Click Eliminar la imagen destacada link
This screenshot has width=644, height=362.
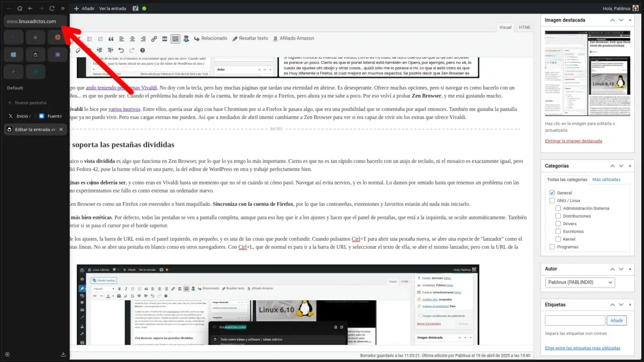[573, 141]
